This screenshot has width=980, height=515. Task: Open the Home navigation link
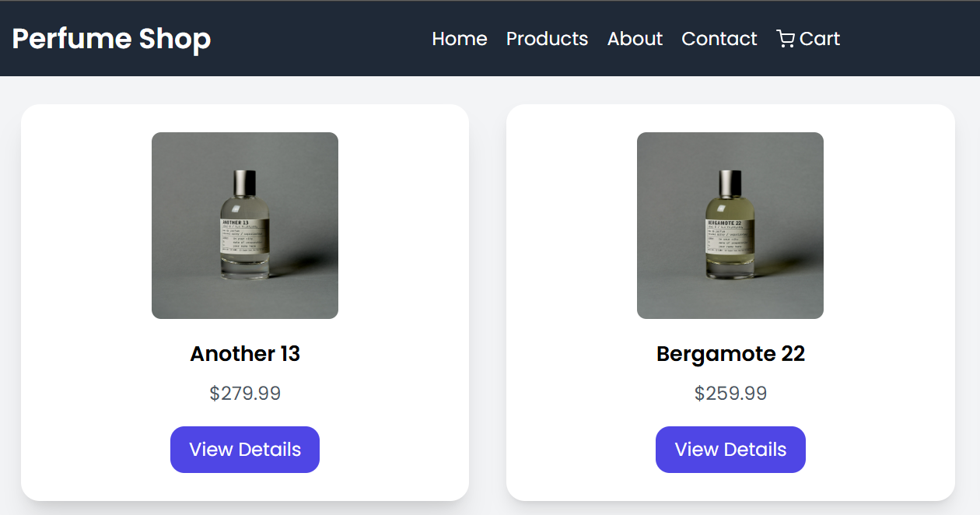click(459, 38)
